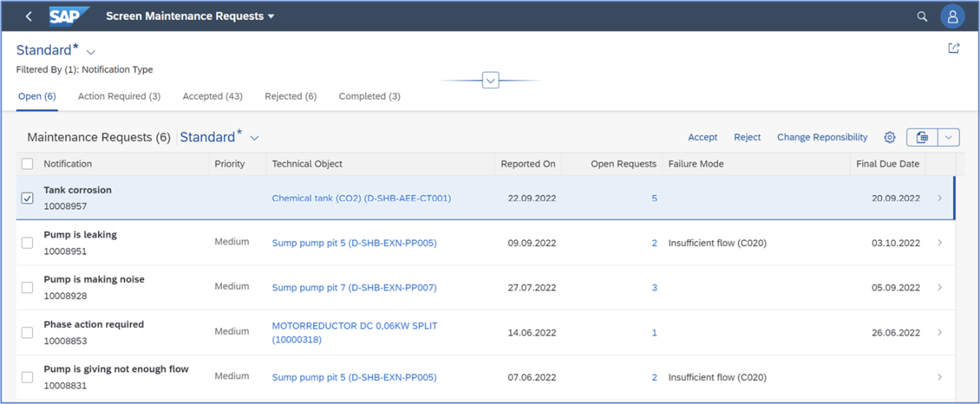980x404 pixels.
Task: Open search from the shell bar
Action: pyautogui.click(x=922, y=16)
